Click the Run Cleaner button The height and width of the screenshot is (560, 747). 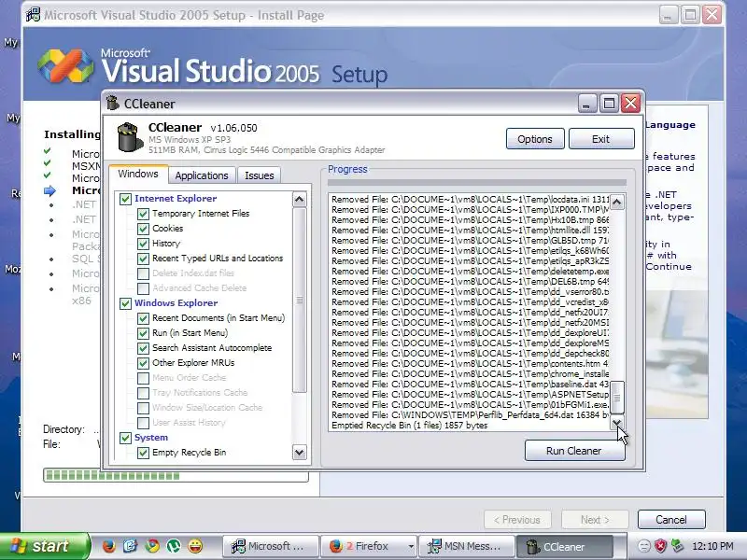click(x=574, y=451)
